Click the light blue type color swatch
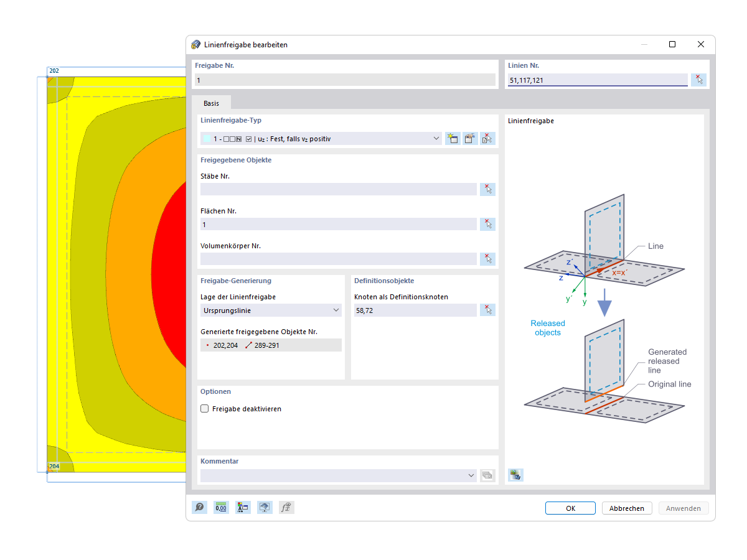The width and height of the screenshot is (747, 560). pyautogui.click(x=207, y=139)
